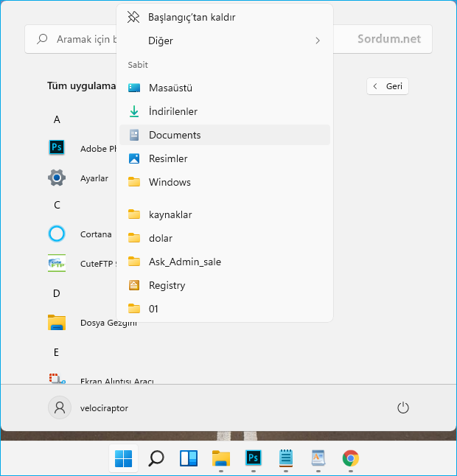Screen dimensions: 457x476
Task: Click the Geri back button
Action: (x=388, y=86)
